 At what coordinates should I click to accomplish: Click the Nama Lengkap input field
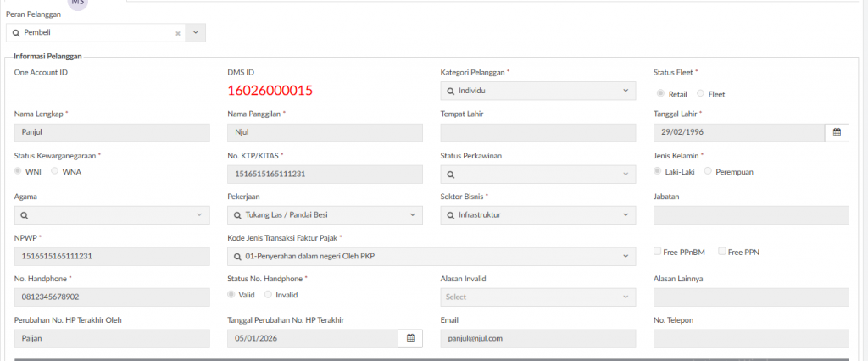[112, 132]
